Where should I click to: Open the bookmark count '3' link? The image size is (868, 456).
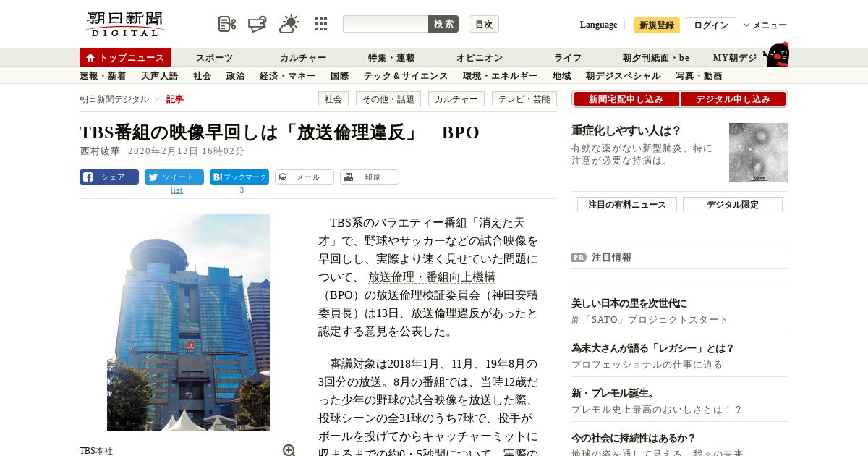(x=242, y=190)
